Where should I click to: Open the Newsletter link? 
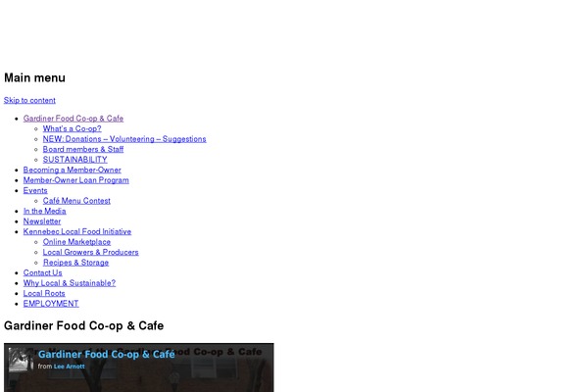pyautogui.click(x=42, y=221)
